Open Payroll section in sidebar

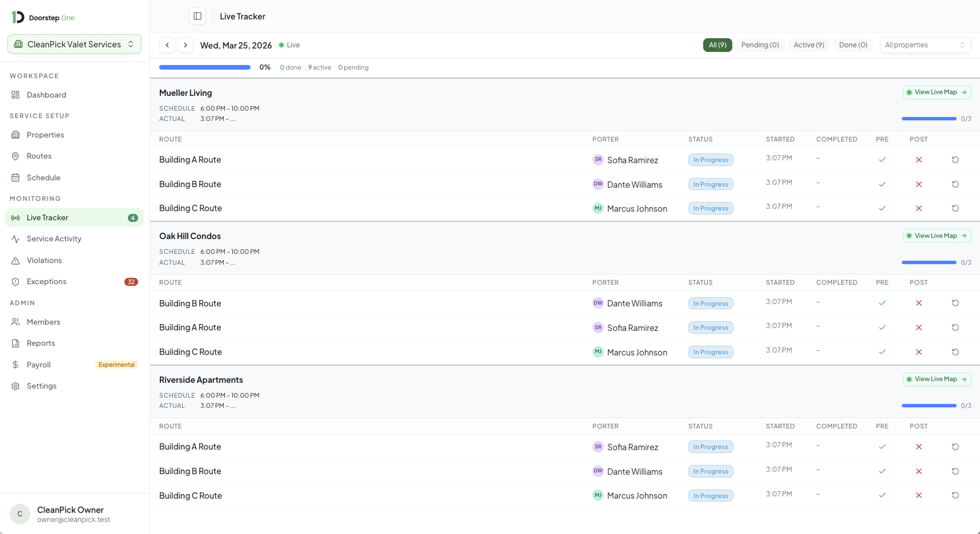(38, 365)
